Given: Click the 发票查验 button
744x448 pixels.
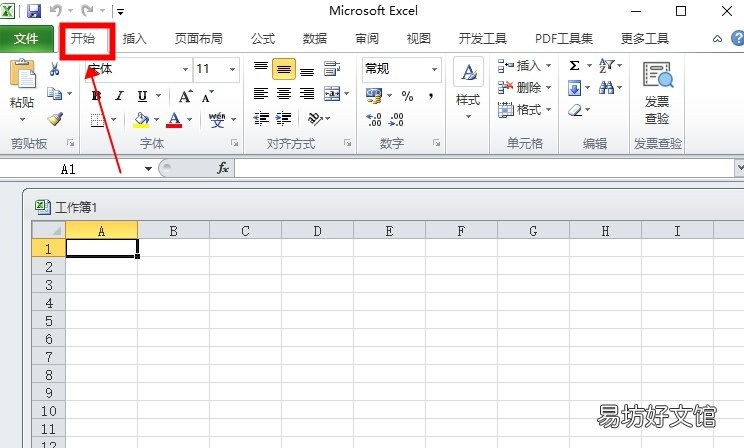Looking at the screenshot, I should point(657,93).
